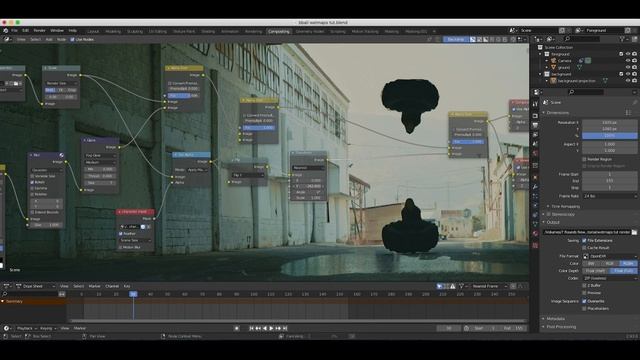Open the Output properties tab icon
640x360 pixels.
click(535, 125)
